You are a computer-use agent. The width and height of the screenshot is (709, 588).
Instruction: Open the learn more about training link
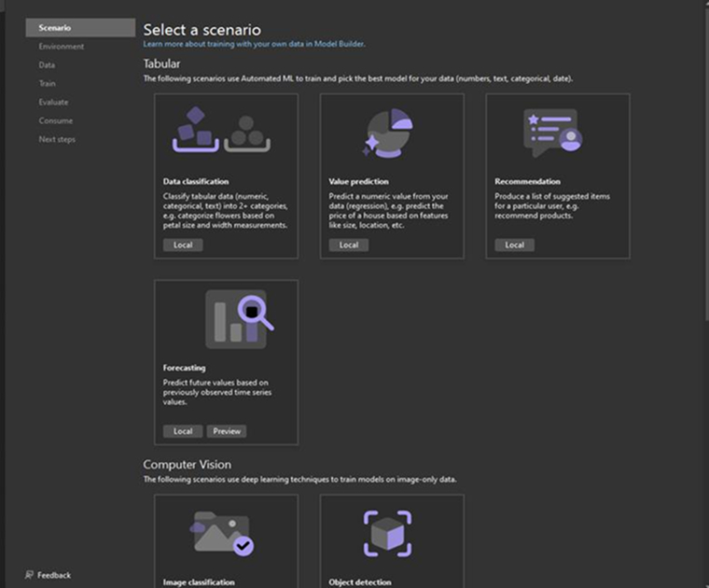pos(254,44)
